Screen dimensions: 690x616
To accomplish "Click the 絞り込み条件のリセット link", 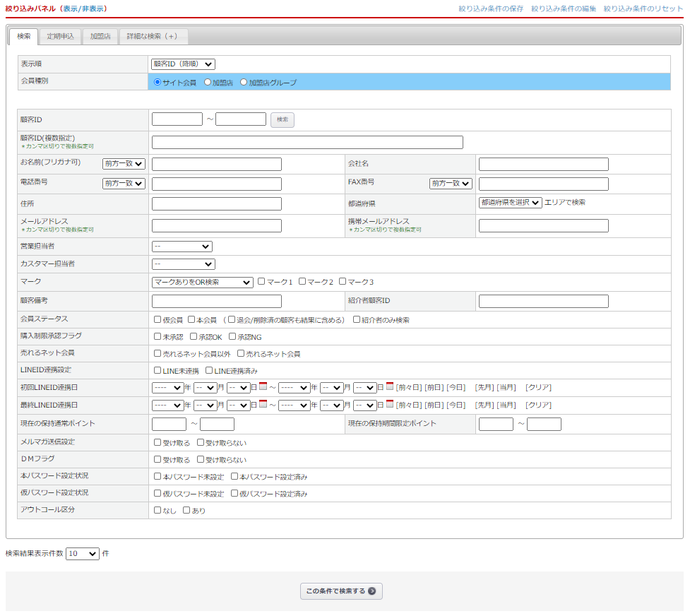I will click(643, 8).
